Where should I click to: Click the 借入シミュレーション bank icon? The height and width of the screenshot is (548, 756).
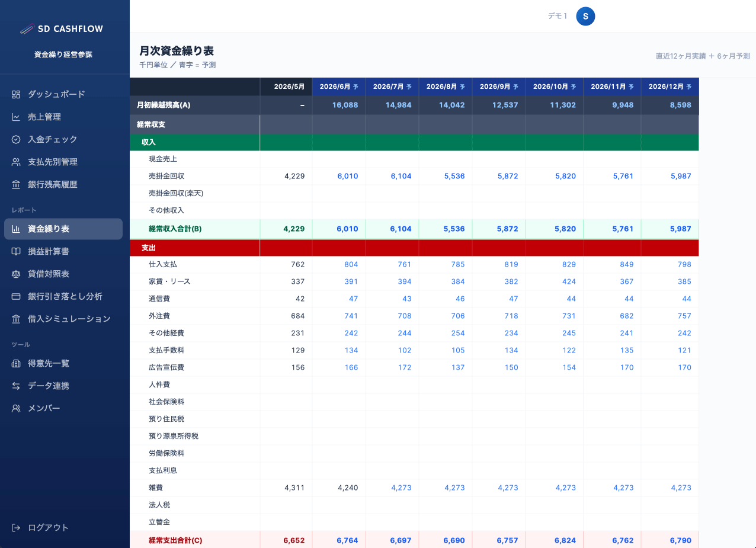16,319
